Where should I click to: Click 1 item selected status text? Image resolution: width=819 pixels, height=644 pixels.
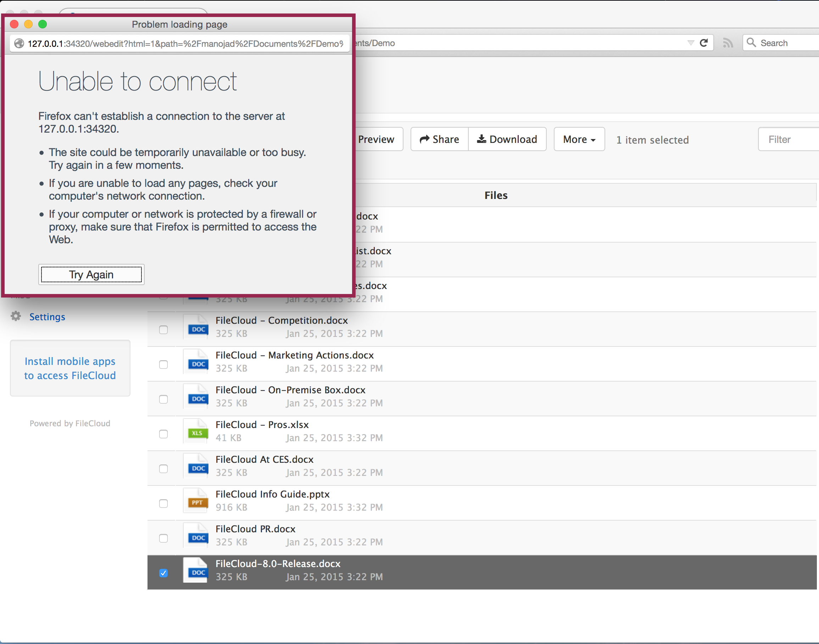click(652, 140)
